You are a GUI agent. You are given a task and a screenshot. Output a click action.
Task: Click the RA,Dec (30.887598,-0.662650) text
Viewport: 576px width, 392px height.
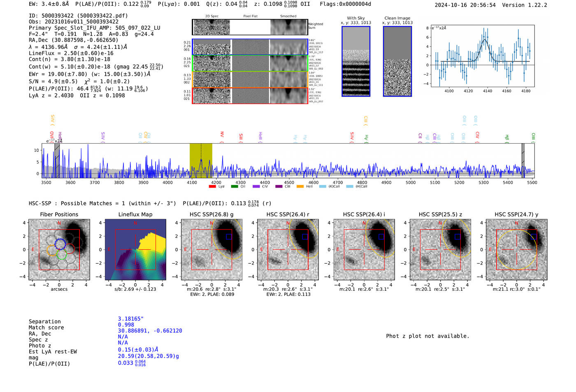click(x=74, y=40)
